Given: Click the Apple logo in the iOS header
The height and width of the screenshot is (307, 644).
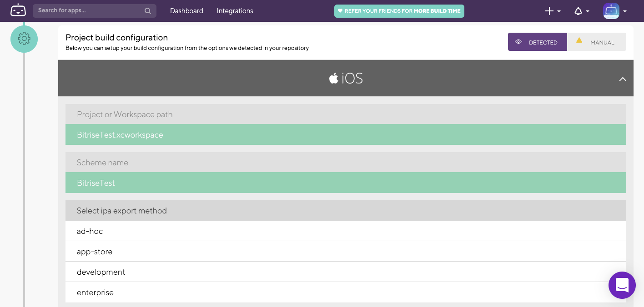Looking at the screenshot, I should [x=334, y=78].
